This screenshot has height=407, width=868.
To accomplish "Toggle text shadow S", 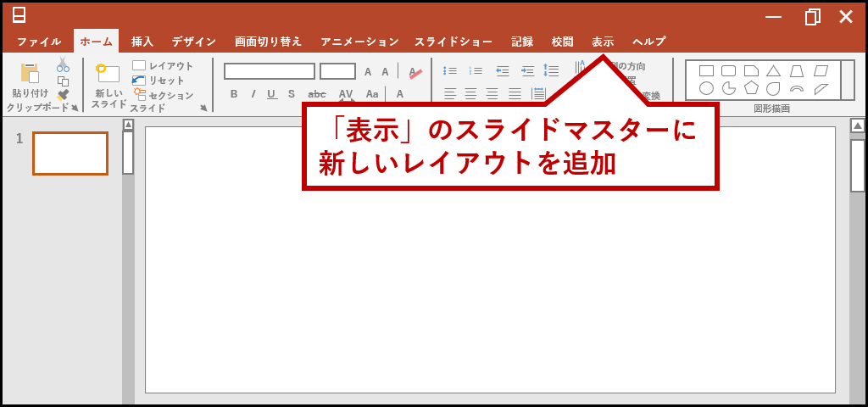I will tap(292, 94).
